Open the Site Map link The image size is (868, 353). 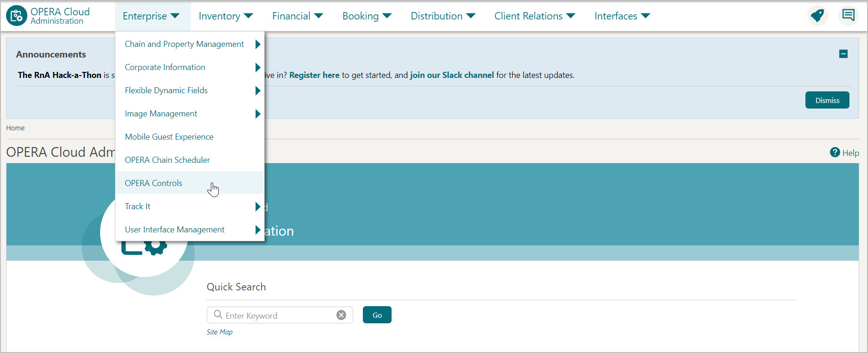click(x=220, y=332)
